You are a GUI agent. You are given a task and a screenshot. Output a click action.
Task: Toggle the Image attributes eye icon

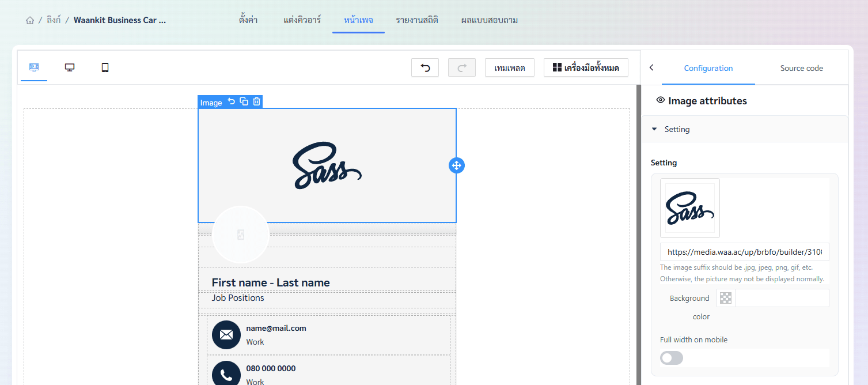(661, 101)
